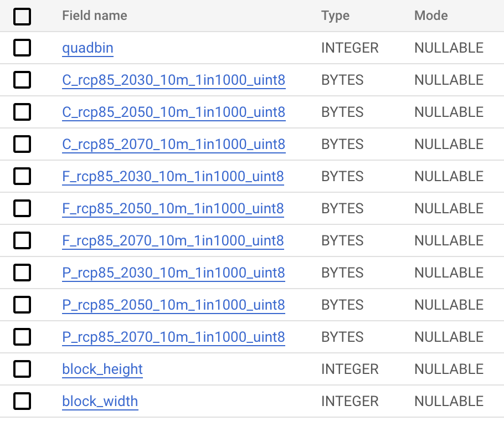The height and width of the screenshot is (421, 504).
Task: Enable the checkbox for F_rcp85_2070_10m_1in1000_uint8
Action: click(22, 240)
